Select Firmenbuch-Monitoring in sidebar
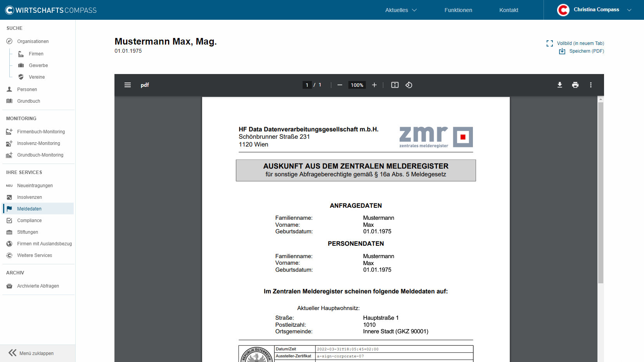The width and height of the screenshot is (644, 362). click(41, 132)
